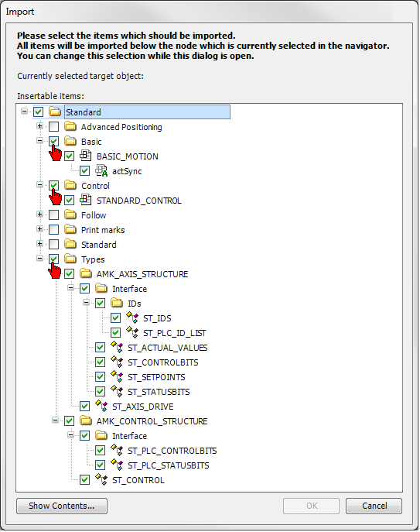The height and width of the screenshot is (532, 420).
Task: Select the AMK_AXIS_STRUCTURE tree item
Action: coord(142,274)
